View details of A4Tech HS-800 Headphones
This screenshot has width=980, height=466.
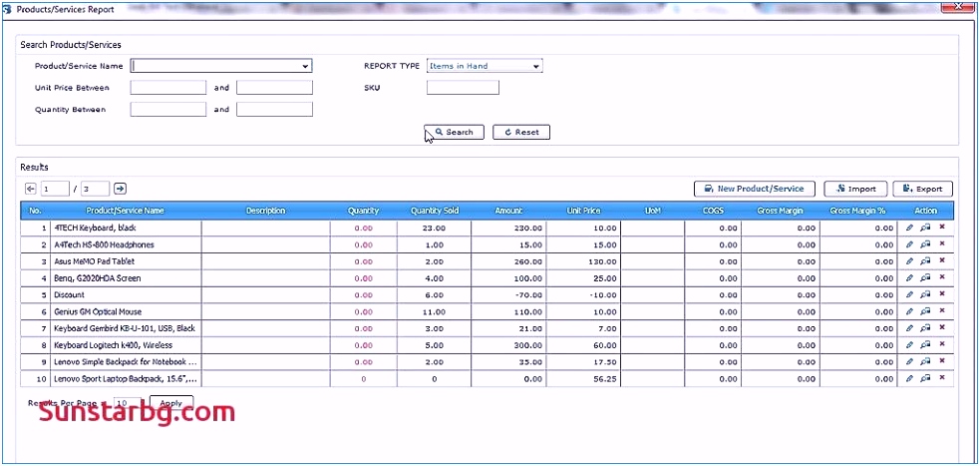pyautogui.click(x=925, y=244)
